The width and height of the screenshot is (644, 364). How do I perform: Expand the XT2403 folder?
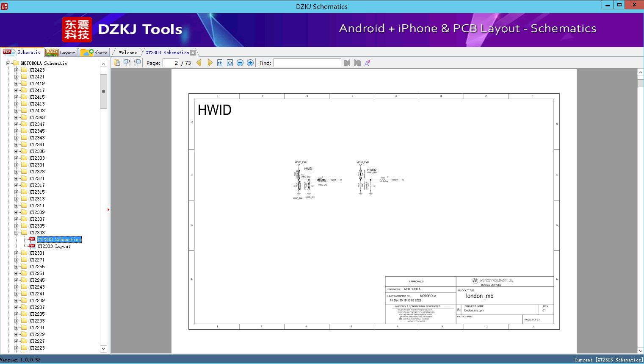(16, 111)
